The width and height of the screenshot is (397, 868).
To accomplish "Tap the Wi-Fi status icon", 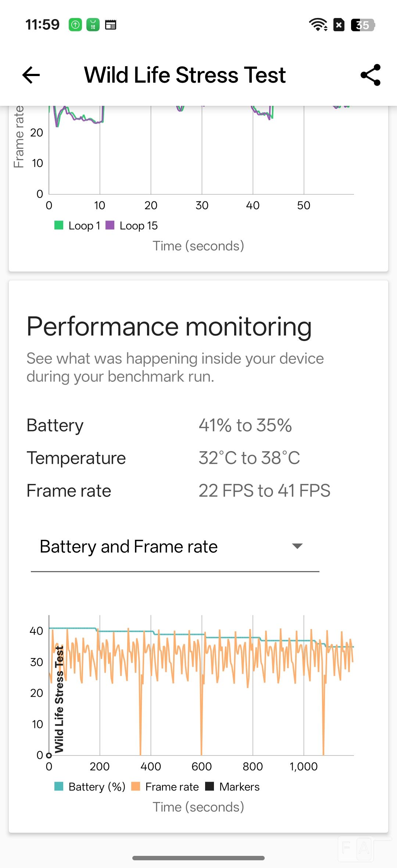I will 318,25.
